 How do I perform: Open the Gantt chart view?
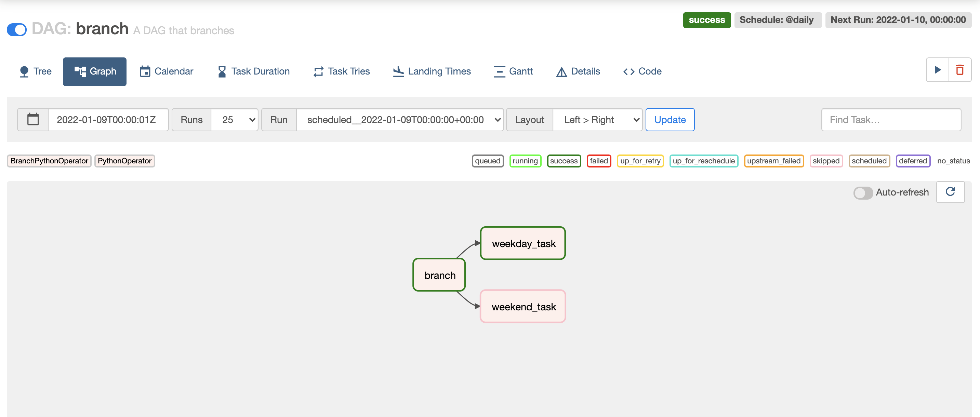pyautogui.click(x=513, y=71)
